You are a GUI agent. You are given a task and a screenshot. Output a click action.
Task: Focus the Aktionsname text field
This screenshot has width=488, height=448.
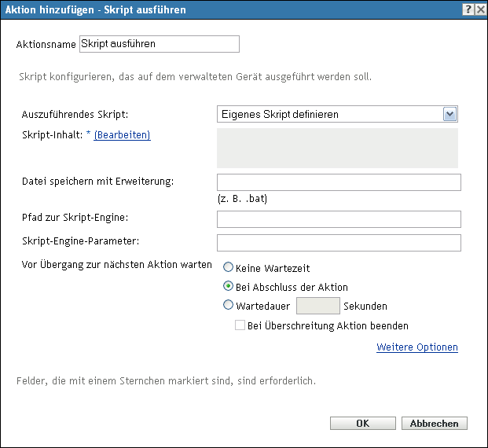[159, 44]
